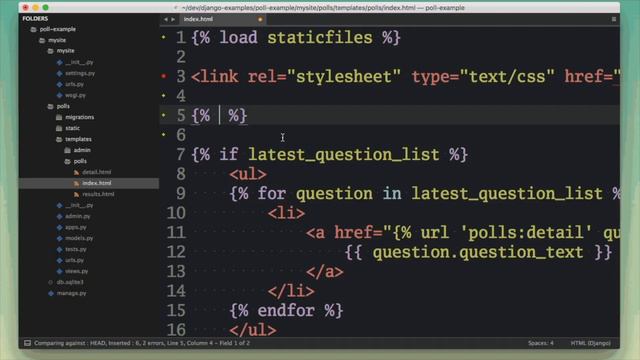Screen dimensions: 640x360
Task: Collapse the polls folder inside templates
Action: coord(67,161)
